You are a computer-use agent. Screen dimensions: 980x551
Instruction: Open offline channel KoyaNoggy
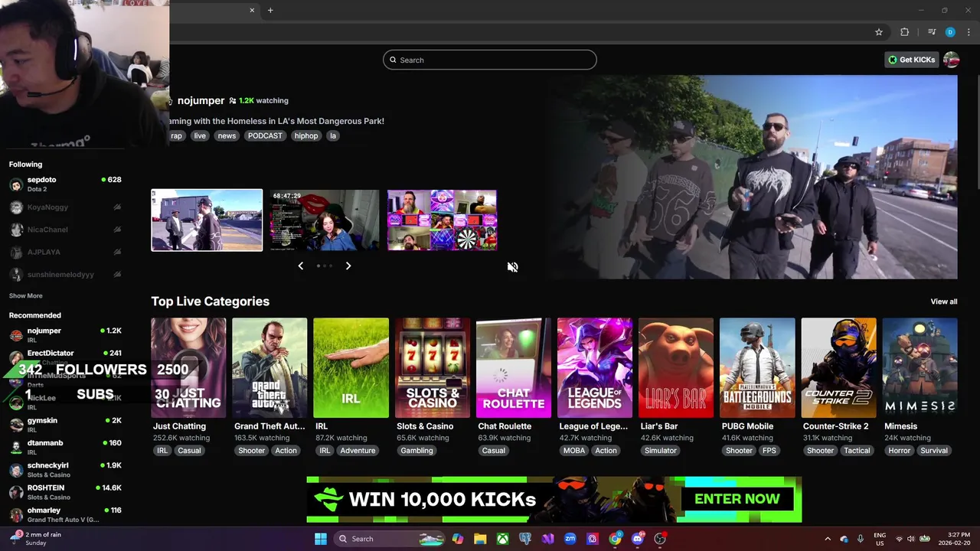pos(65,207)
